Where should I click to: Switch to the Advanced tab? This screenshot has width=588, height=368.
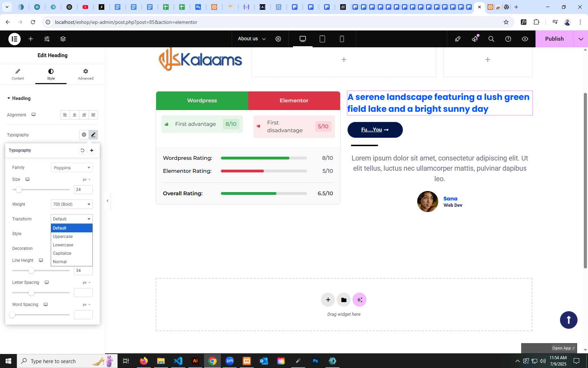click(86, 74)
